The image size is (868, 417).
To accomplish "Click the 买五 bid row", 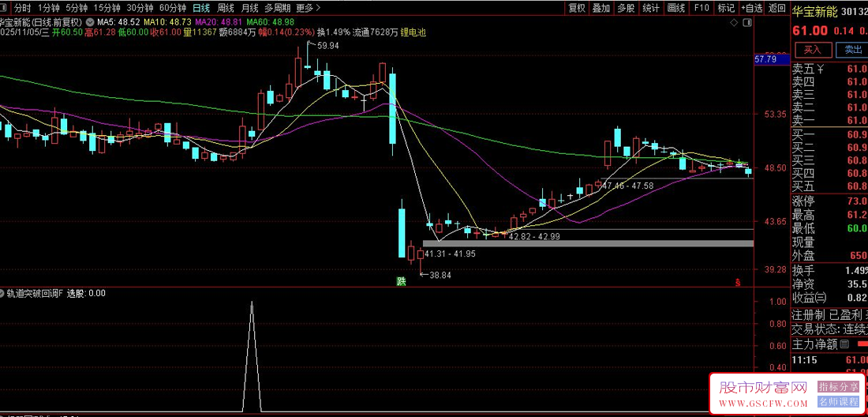I will coord(829,186).
